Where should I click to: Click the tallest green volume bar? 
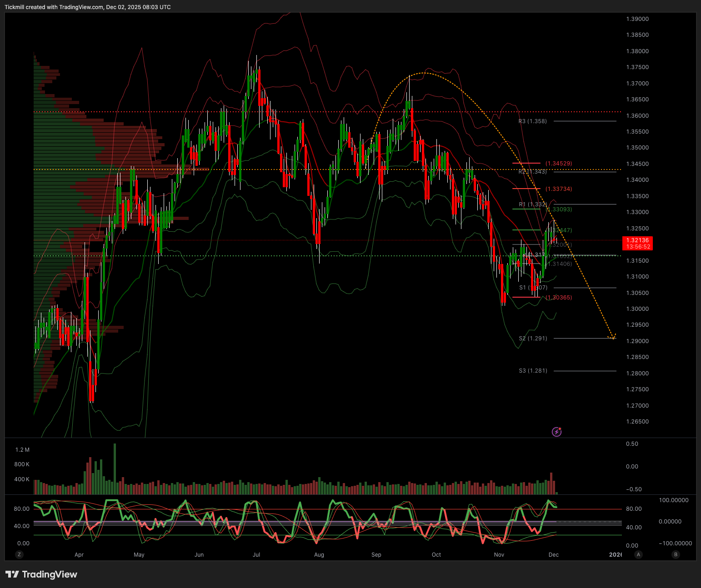coord(115,468)
